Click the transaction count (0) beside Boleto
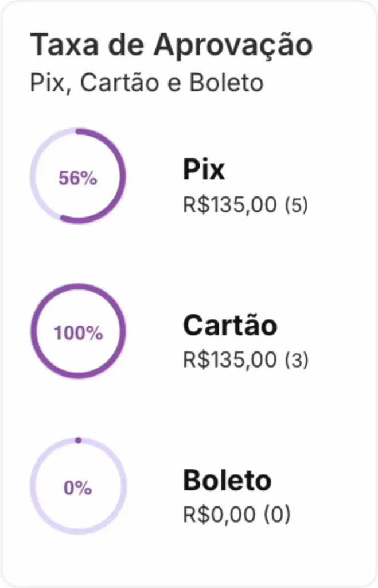Image resolution: width=378 pixels, height=588 pixels. [x=277, y=514]
